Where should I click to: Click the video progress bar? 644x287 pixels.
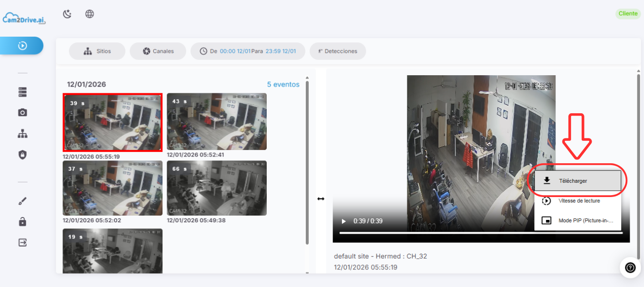tap(481, 233)
